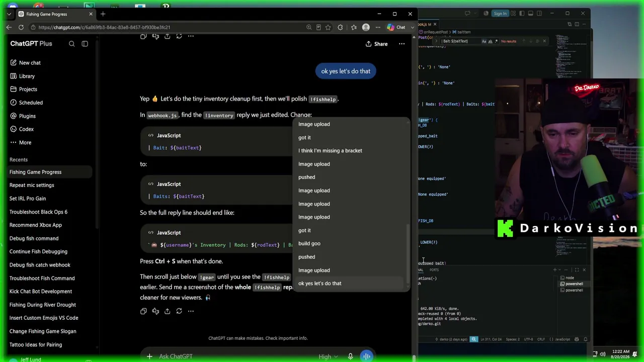The image size is (644, 362).
Task: Copy the bottom ChatGPT response
Action: coord(143,311)
